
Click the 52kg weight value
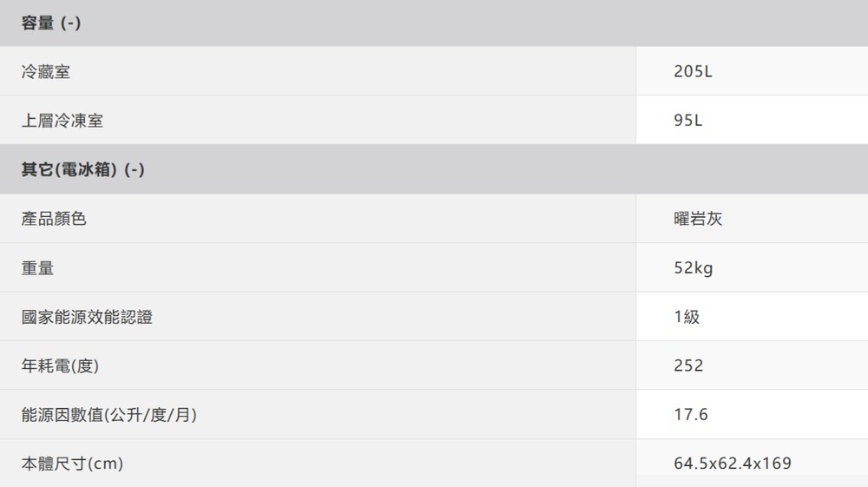click(x=693, y=268)
